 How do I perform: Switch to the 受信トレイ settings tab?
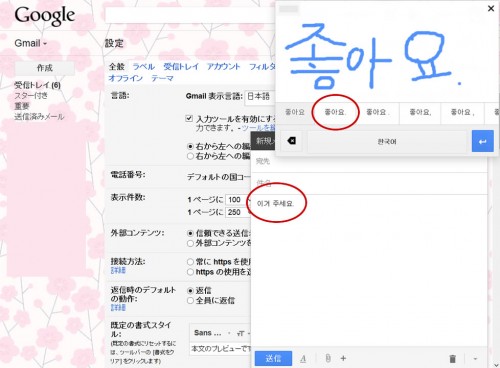181,67
